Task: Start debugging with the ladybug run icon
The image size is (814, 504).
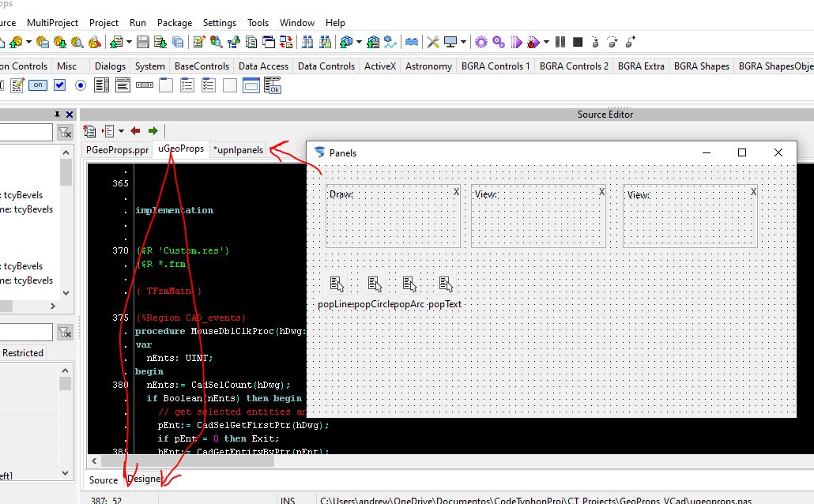Action: tap(533, 42)
